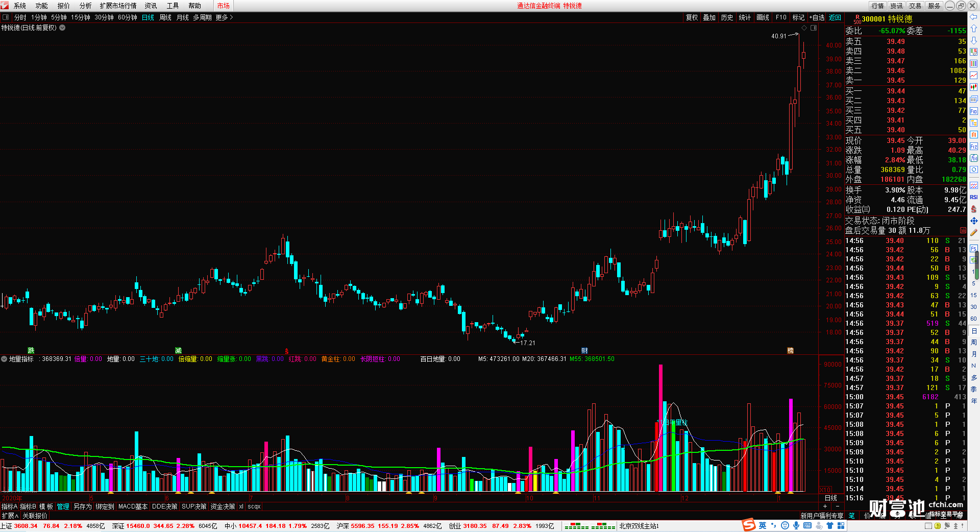Select the 月线 monthly period
This screenshot has height=532, width=980.
(x=183, y=17)
